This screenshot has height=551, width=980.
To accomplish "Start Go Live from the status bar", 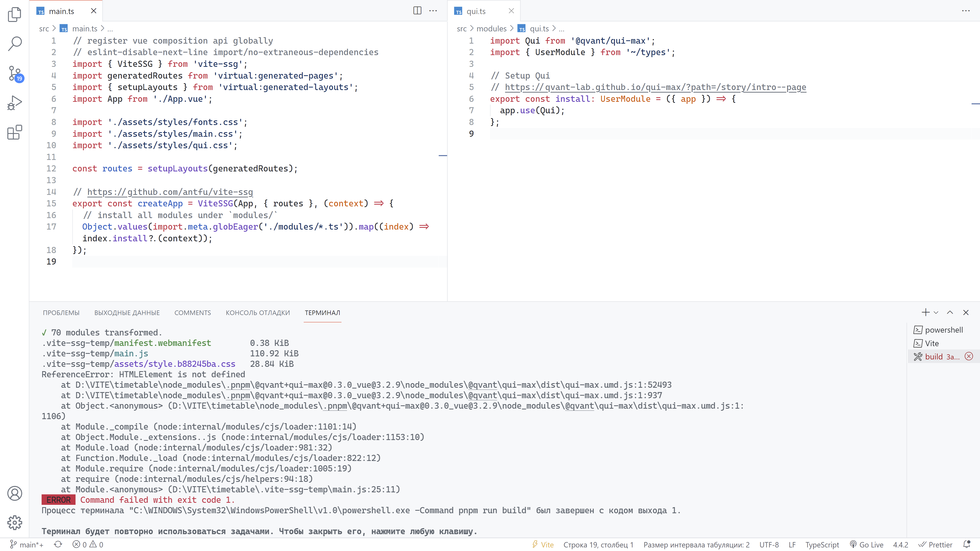I will point(867,544).
